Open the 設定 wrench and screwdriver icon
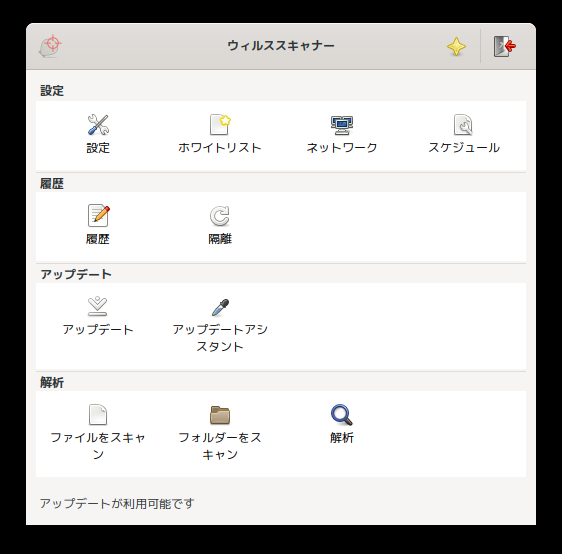The image size is (562, 554). (98, 125)
